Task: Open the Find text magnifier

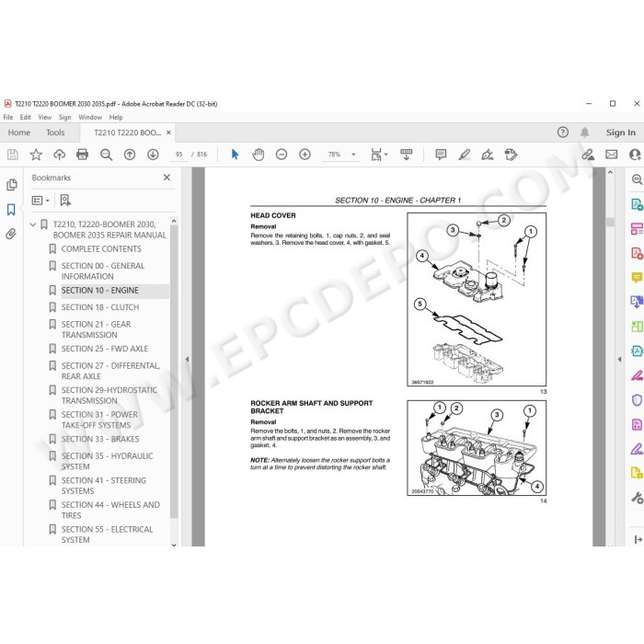Action: coord(107,155)
